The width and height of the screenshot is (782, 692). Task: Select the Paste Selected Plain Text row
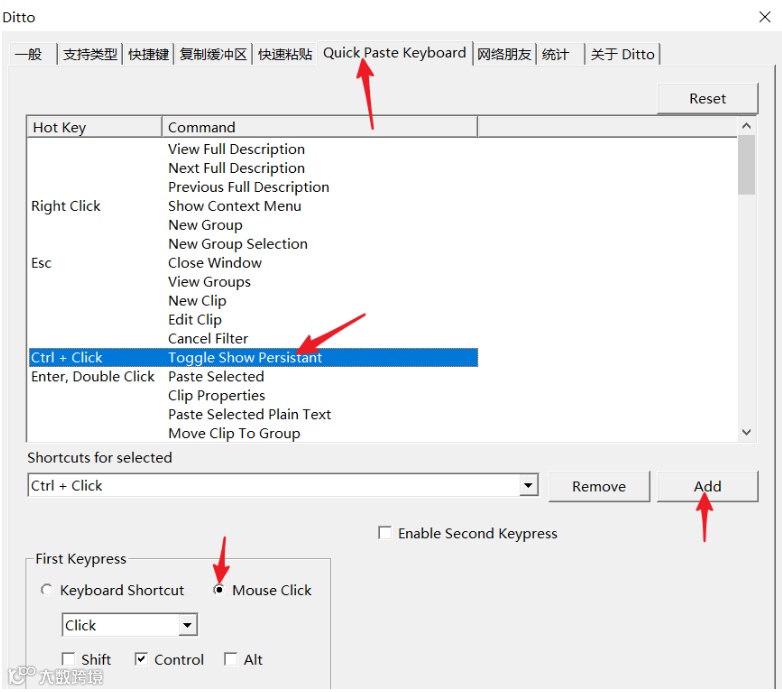tap(253, 414)
